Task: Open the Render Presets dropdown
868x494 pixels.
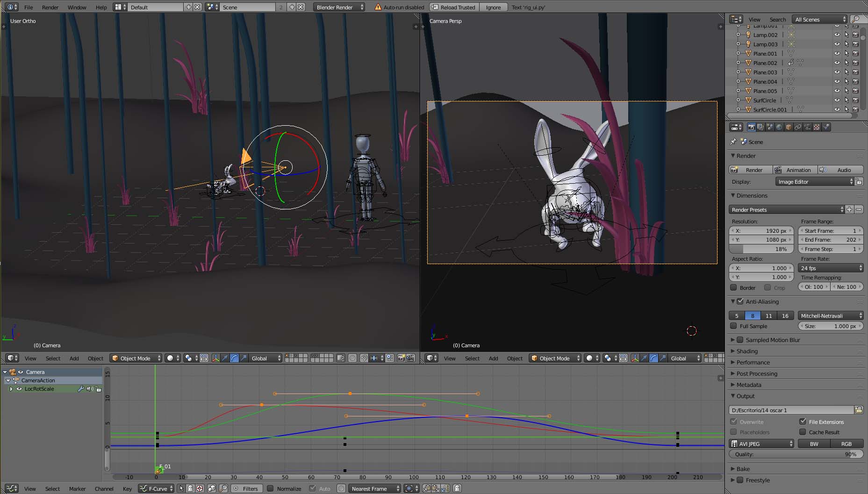Action: pyautogui.click(x=787, y=210)
